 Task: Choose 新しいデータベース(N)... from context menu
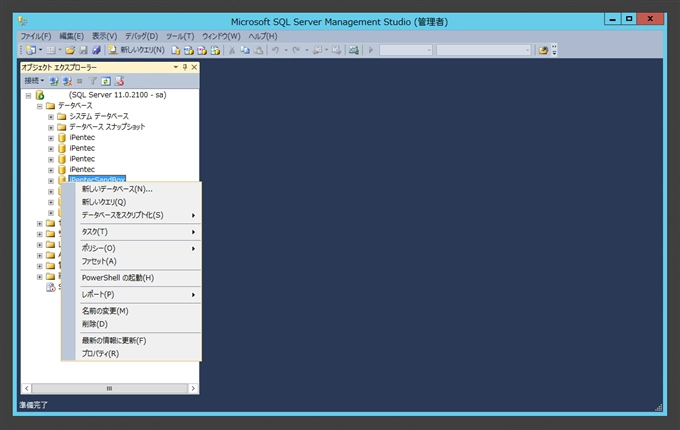pyautogui.click(x=131, y=189)
